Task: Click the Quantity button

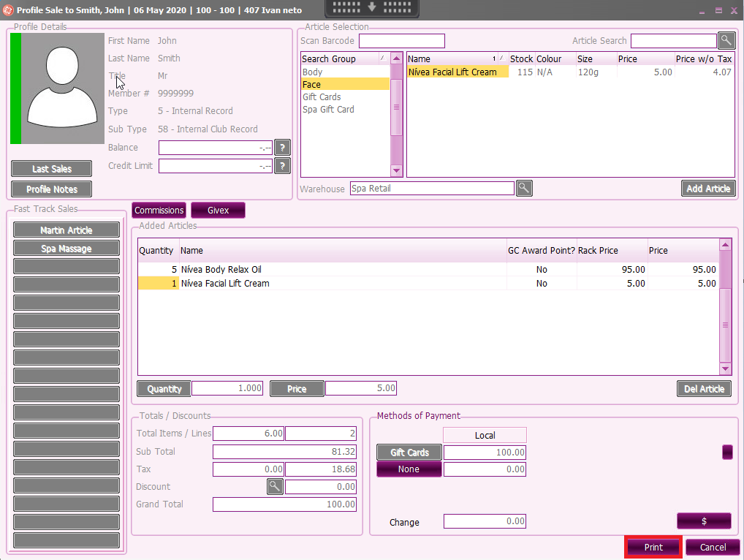Action: pos(164,389)
